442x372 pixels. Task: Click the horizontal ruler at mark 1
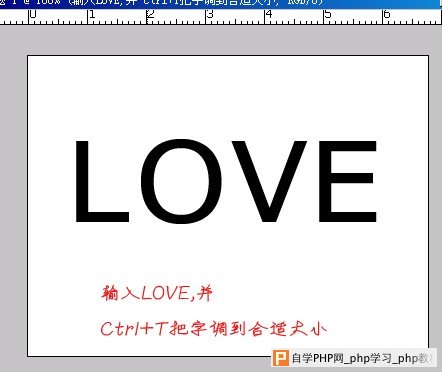(x=92, y=14)
